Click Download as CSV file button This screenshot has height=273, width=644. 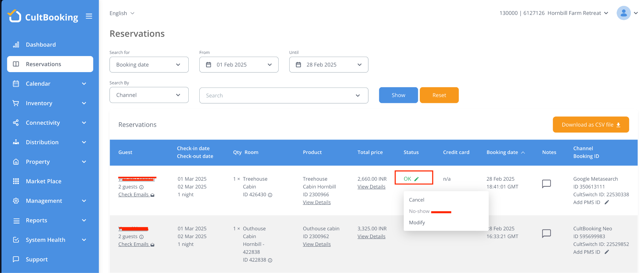(591, 125)
